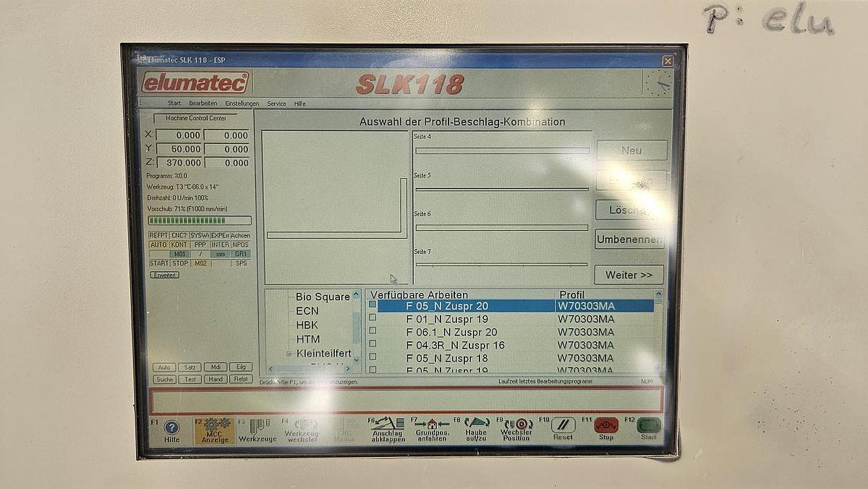The height and width of the screenshot is (489, 868).
Task: Click the Seite 6 profile bar
Action: 501,227
